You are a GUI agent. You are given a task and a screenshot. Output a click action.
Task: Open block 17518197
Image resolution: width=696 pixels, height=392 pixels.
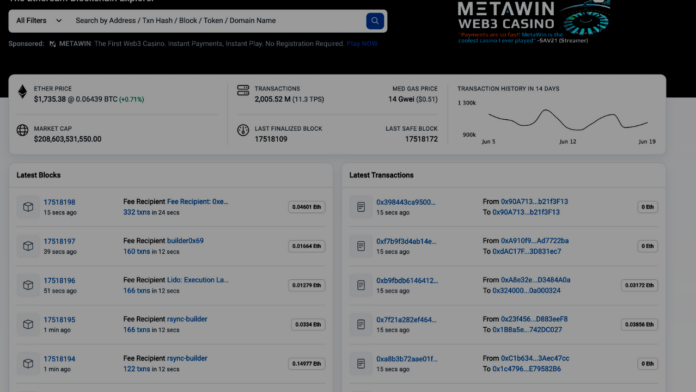59,242
